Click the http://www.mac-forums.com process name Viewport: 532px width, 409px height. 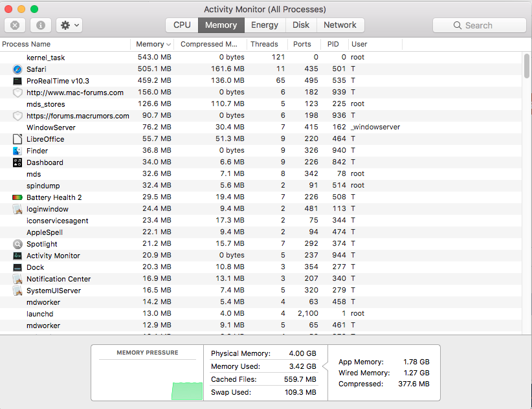pyautogui.click(x=75, y=93)
